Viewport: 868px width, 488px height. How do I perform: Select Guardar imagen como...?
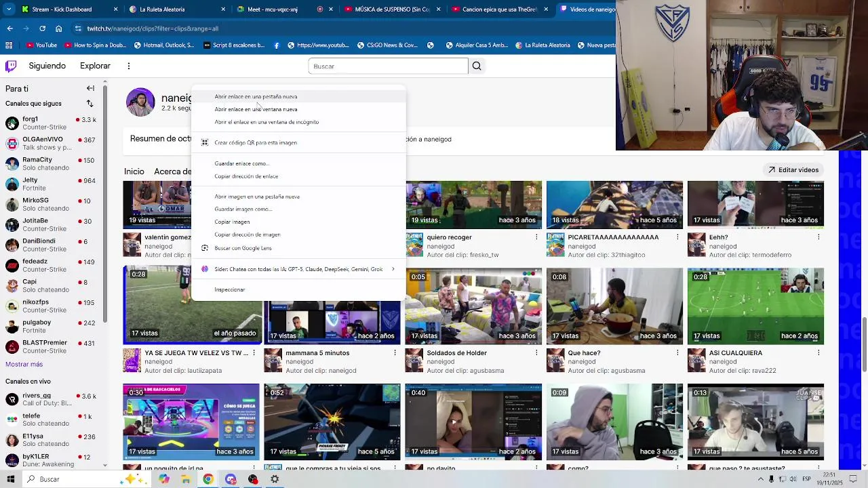[298, 209]
